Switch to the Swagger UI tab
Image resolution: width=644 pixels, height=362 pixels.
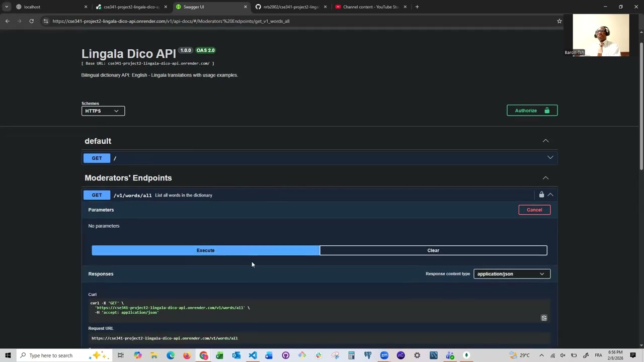tap(211, 7)
